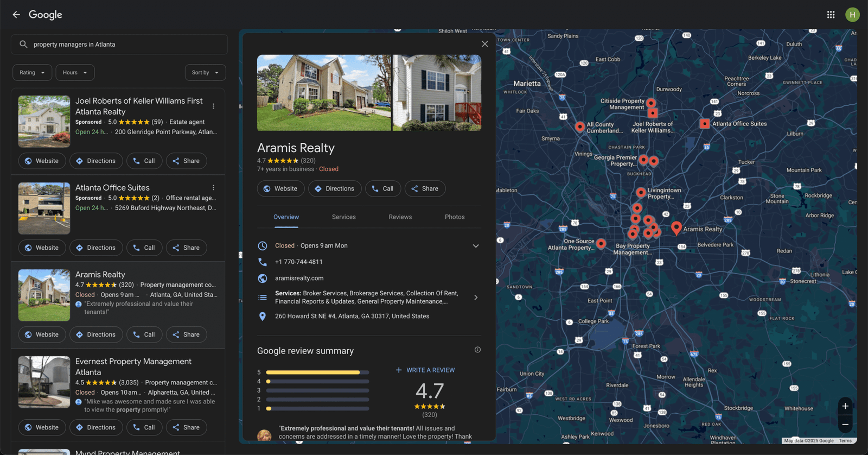Open the Atlanta Office Suites listing title
Screen dimensions: 868x455
click(112, 188)
